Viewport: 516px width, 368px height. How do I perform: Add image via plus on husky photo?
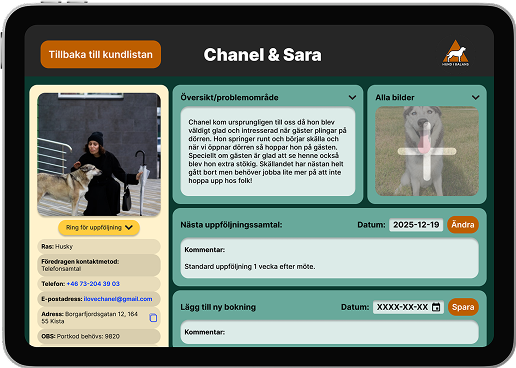point(427,151)
